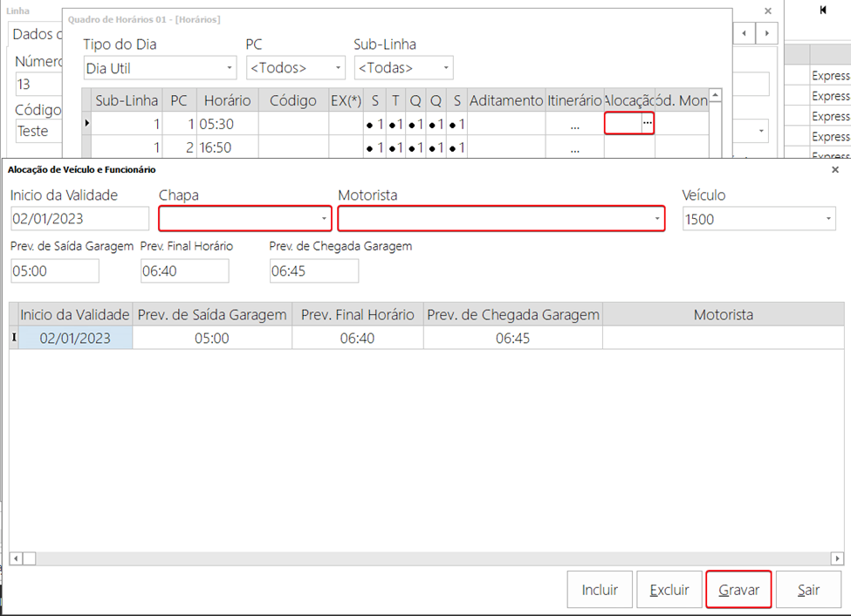Click the Itinerário ellipsis in the 05:30 row
851x616 pixels.
coord(574,126)
